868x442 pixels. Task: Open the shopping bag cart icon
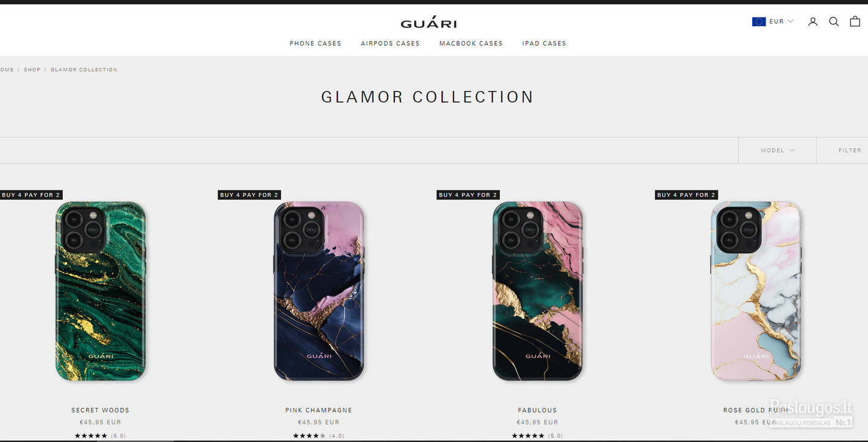point(855,21)
